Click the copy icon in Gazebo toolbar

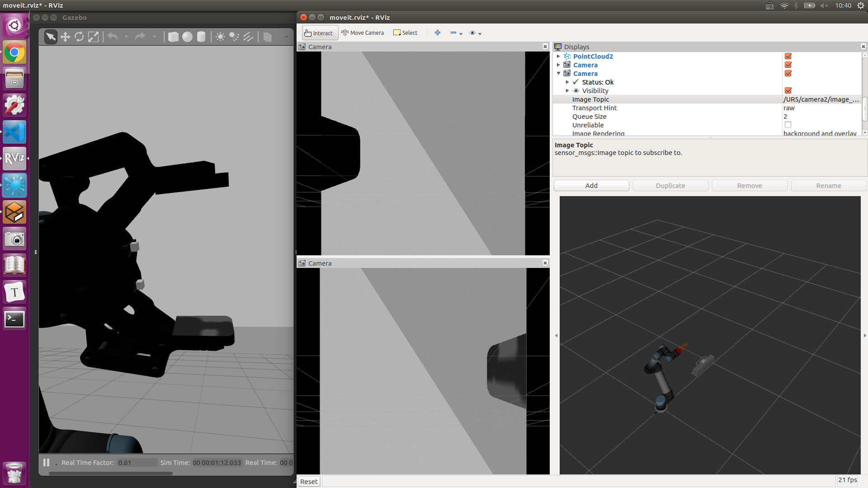268,37
